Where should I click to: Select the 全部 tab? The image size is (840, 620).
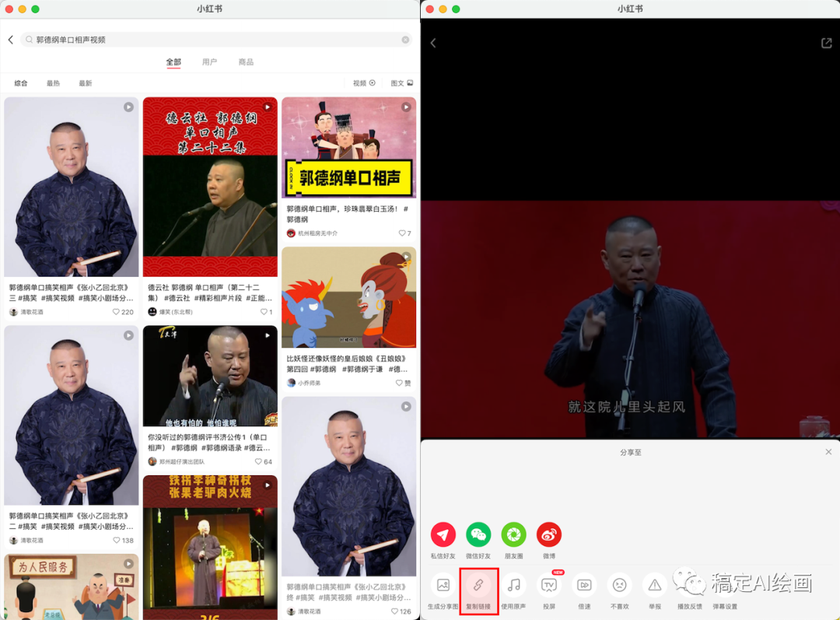[x=173, y=62]
